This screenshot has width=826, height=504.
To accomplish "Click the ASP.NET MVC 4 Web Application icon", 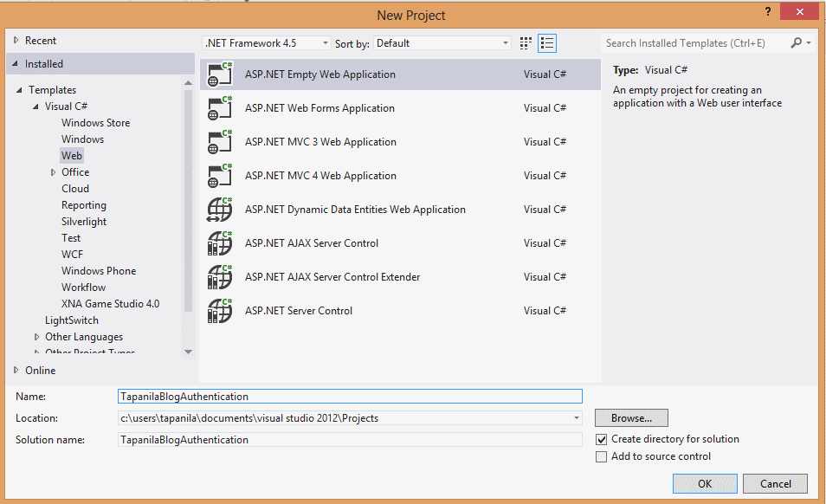I will click(x=220, y=176).
